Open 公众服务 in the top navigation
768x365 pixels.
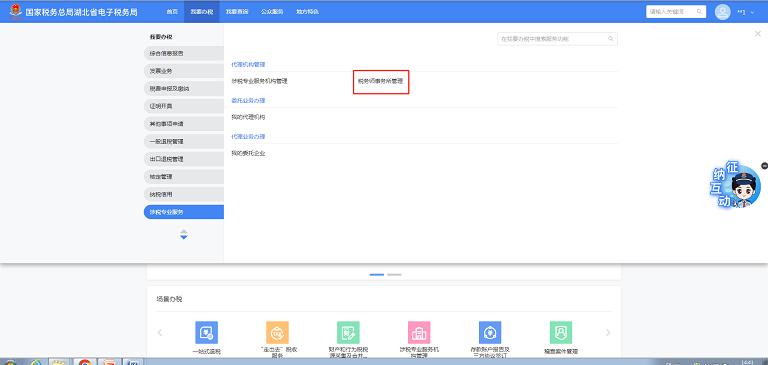pyautogui.click(x=272, y=11)
